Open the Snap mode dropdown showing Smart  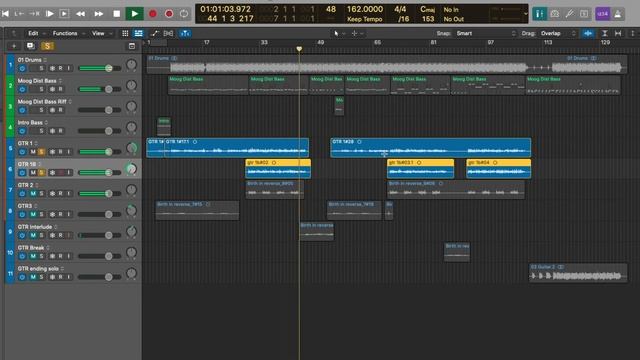click(x=486, y=33)
